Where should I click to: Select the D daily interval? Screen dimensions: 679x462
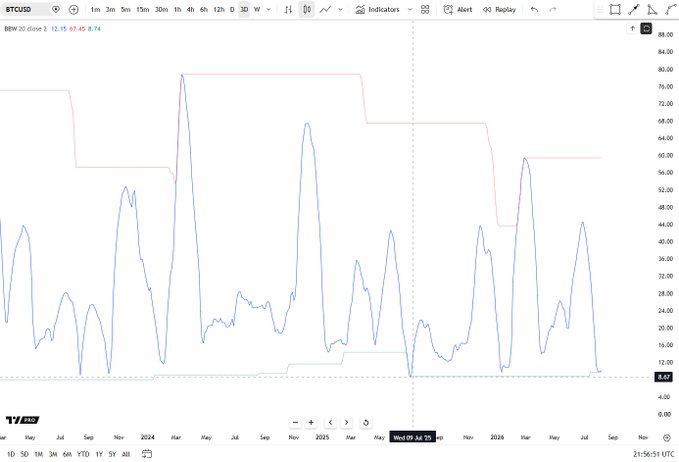point(232,10)
